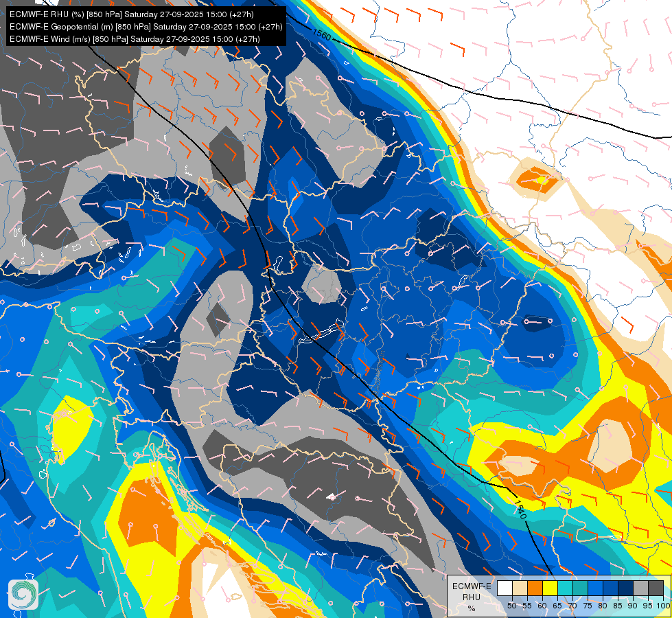Click the legend tick value 70
This screenshot has width=672, height=618.
tap(572, 606)
